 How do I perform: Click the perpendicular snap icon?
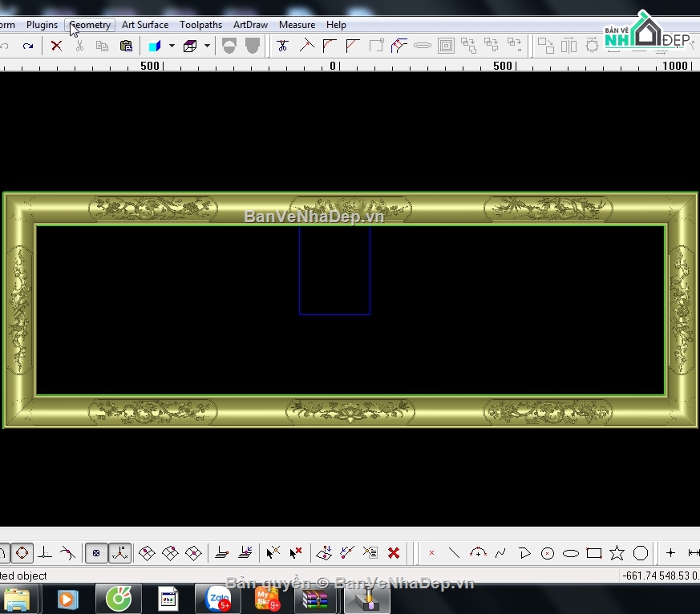45,553
